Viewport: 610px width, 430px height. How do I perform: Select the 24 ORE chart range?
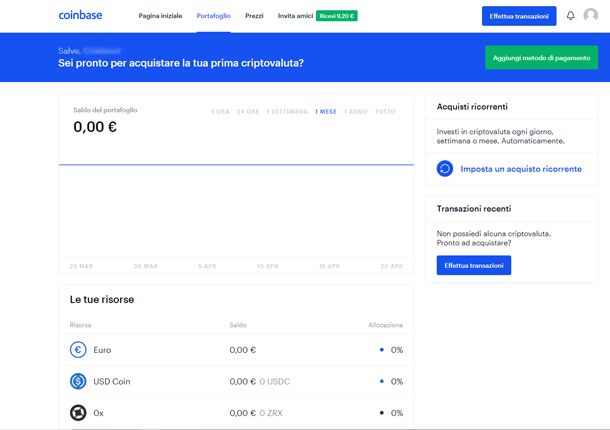tap(248, 112)
